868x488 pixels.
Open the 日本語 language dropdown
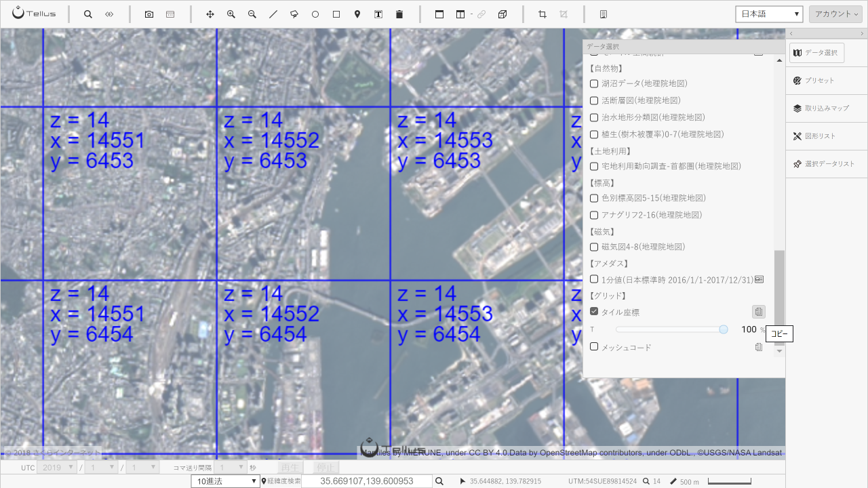(769, 14)
